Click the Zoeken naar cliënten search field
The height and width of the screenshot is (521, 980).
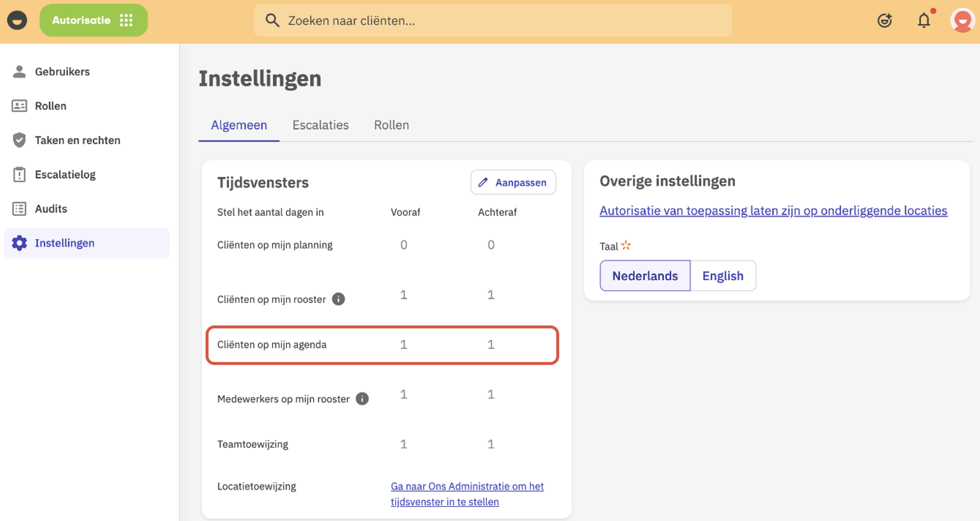493,21
